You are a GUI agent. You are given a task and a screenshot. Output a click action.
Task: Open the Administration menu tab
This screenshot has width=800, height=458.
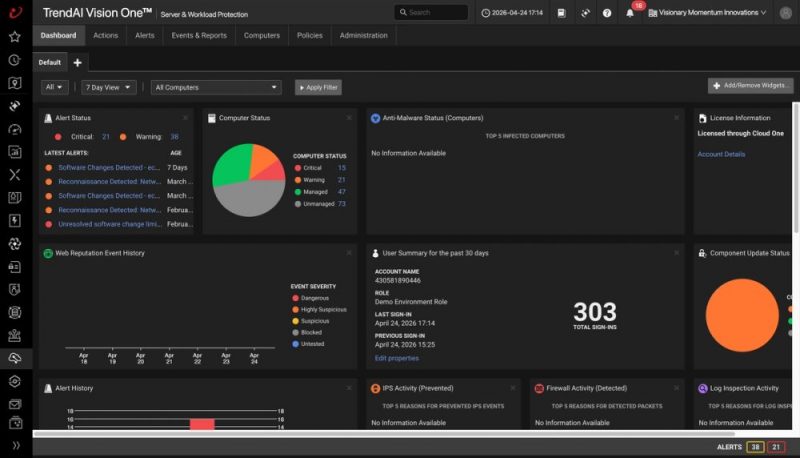[x=364, y=35]
